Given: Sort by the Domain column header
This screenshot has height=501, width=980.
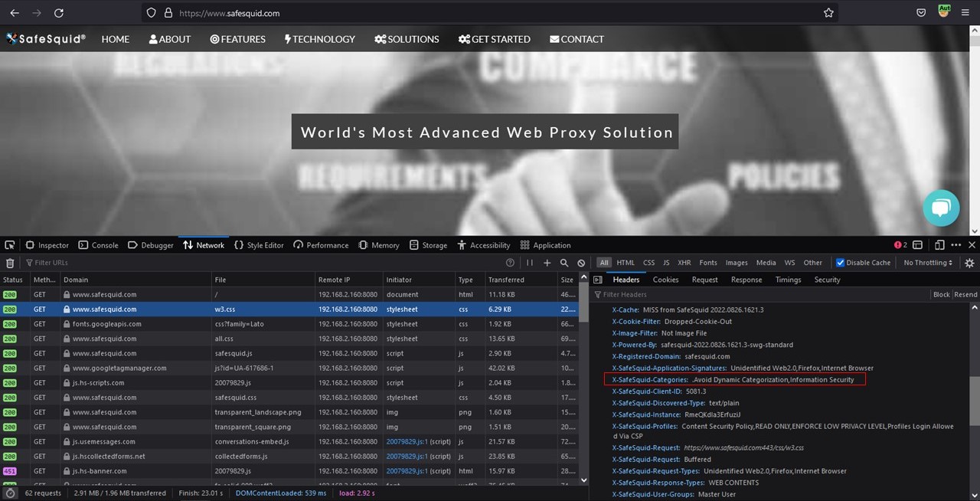Looking at the screenshot, I should click(136, 280).
